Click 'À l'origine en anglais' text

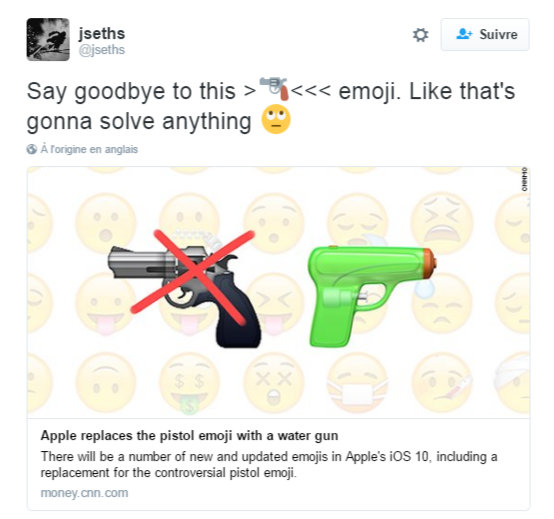(x=89, y=149)
